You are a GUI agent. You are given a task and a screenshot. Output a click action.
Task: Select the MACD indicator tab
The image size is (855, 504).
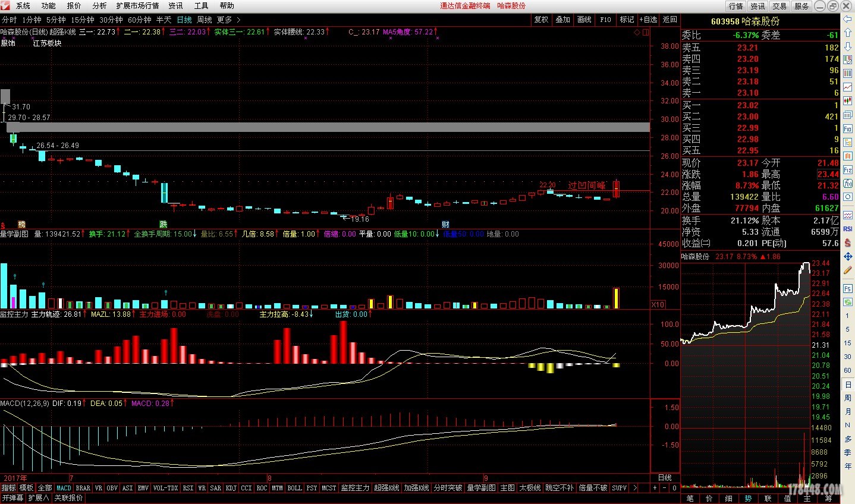64,488
